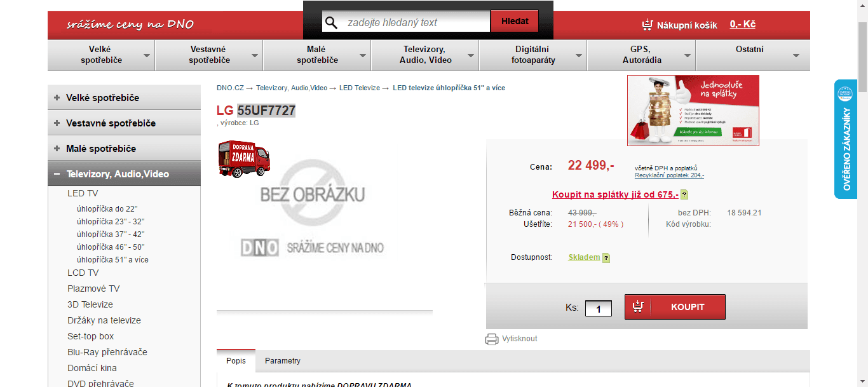Click the cart icon on Koupit button
The height and width of the screenshot is (387, 868).
coord(638,307)
